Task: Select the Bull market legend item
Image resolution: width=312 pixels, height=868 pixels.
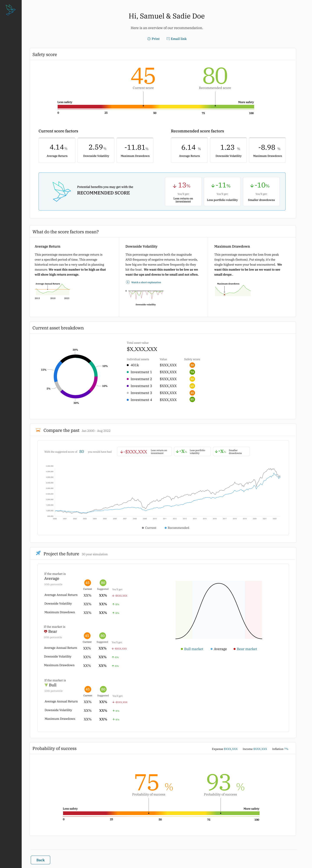Action: pos(192,649)
